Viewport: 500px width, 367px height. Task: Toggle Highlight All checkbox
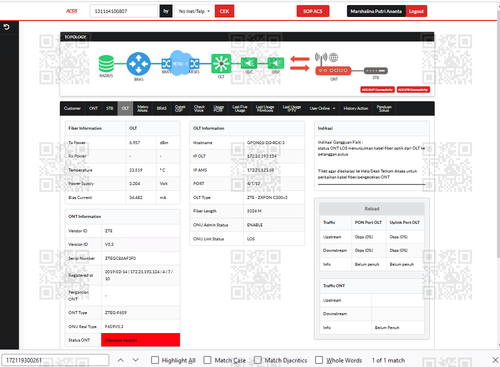click(x=155, y=360)
